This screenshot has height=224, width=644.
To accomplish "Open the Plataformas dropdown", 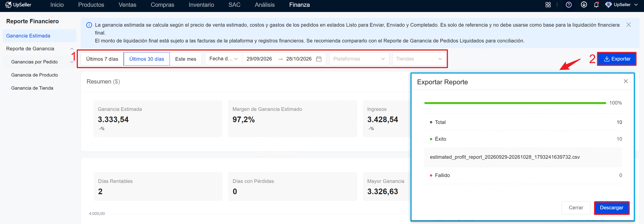I will coord(359,59).
